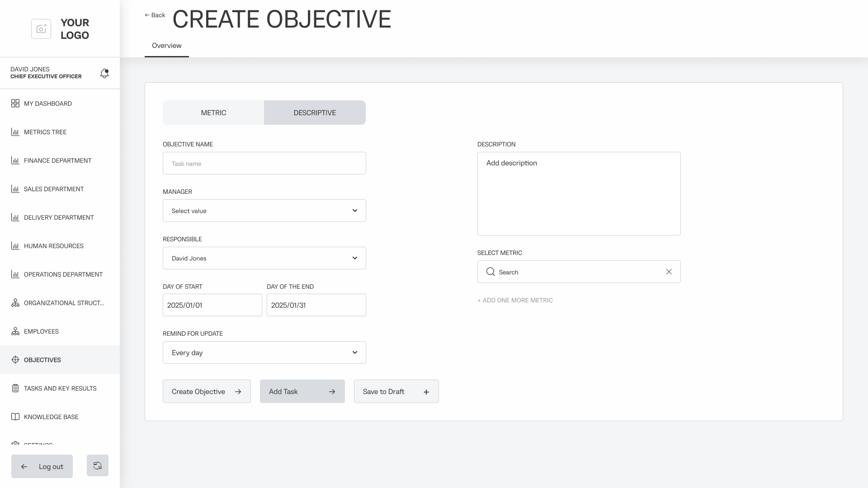This screenshot has height=488, width=868.
Task: Switch objective type to Metric
Action: tap(213, 113)
